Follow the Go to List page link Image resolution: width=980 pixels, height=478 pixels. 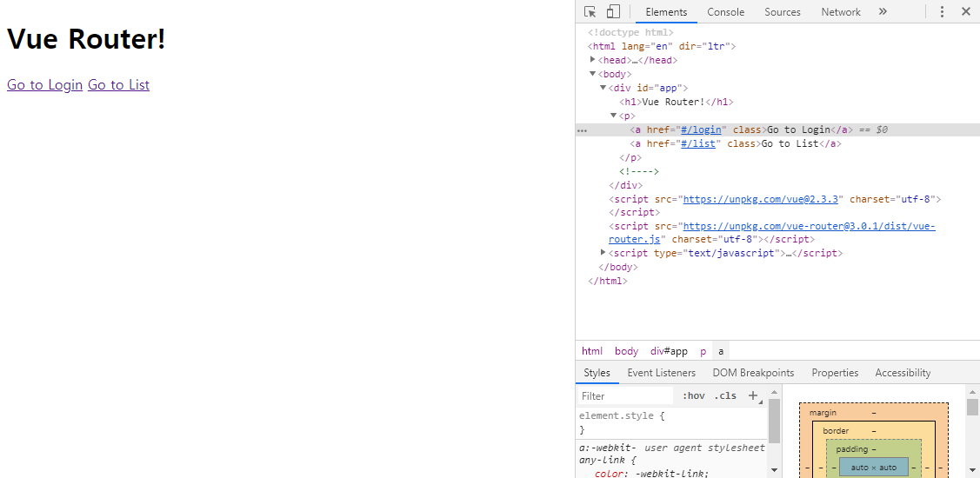119,84
